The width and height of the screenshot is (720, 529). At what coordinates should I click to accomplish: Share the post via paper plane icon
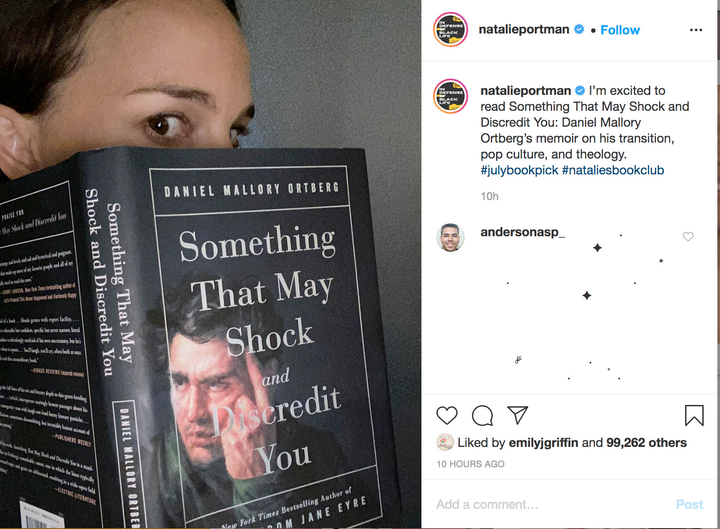[x=517, y=415]
